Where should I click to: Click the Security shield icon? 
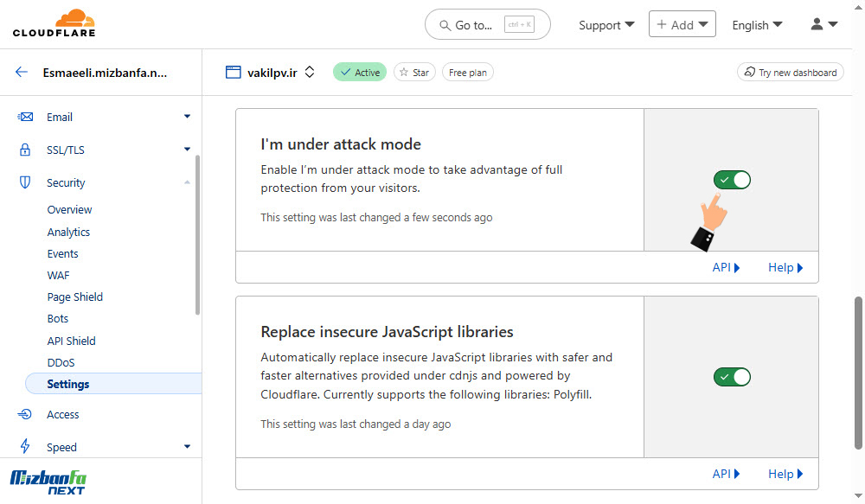25,182
